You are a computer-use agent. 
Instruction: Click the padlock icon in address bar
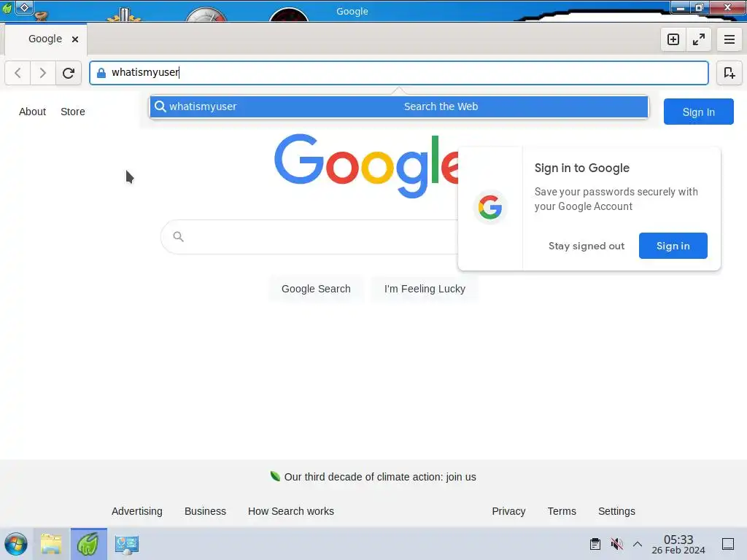tap(101, 73)
